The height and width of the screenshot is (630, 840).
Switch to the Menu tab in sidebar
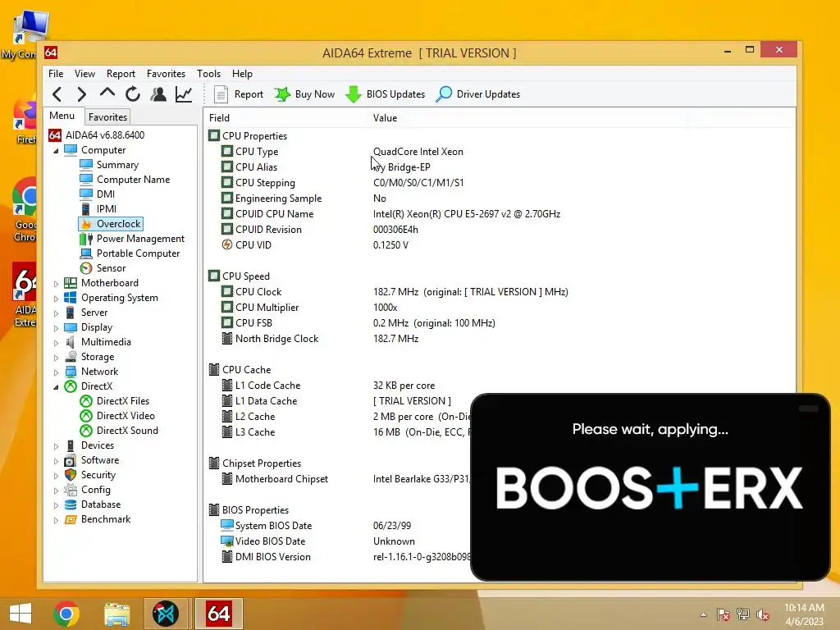[62, 116]
